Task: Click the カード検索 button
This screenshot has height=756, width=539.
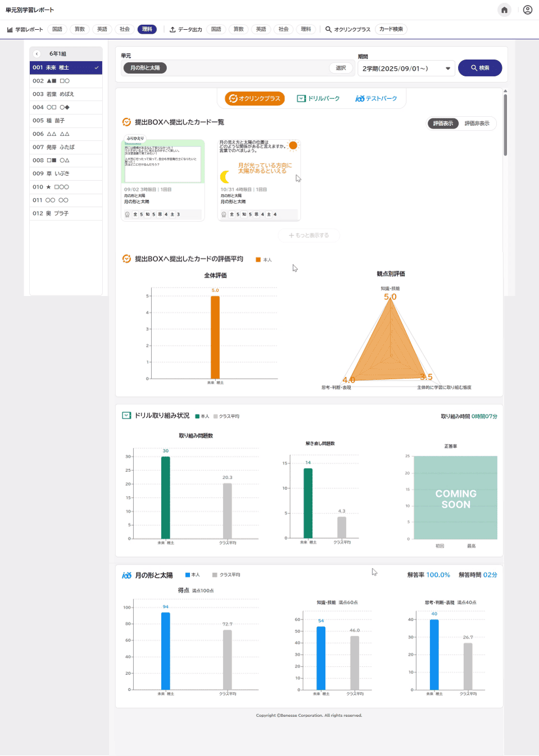Action: click(x=391, y=29)
